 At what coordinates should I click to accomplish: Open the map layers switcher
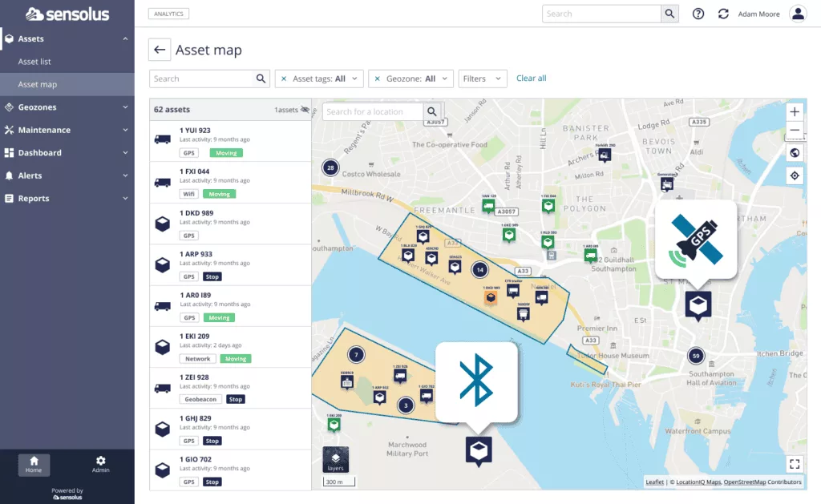[x=336, y=460]
